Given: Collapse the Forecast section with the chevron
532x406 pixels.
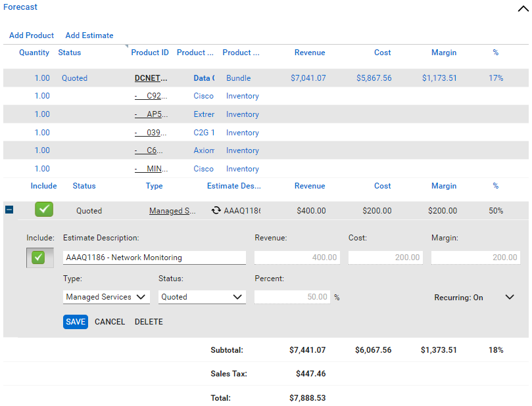Looking at the screenshot, I should pyautogui.click(x=521, y=8).
